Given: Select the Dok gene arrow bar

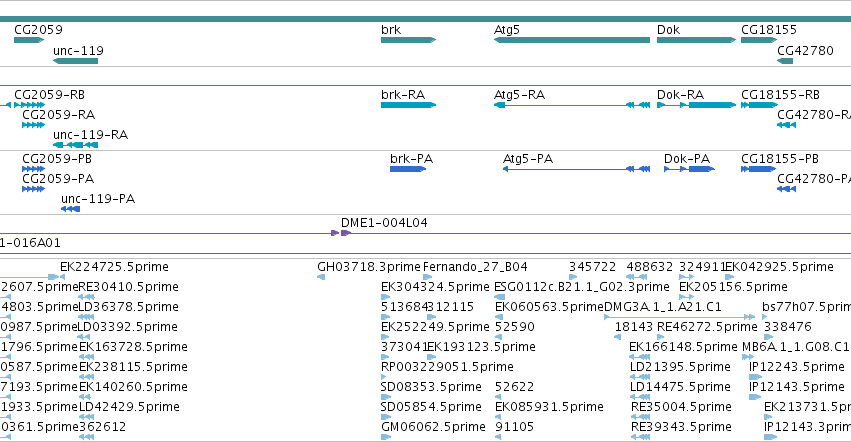Looking at the screenshot, I should pyautogui.click(x=696, y=40).
